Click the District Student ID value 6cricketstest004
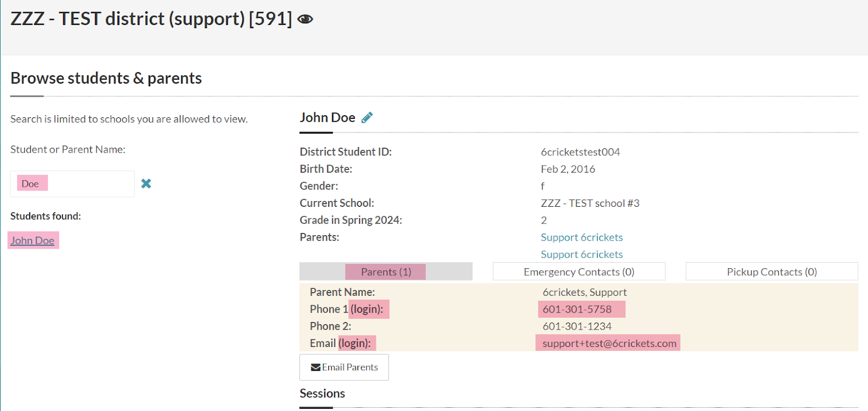Viewport: 868px width, 411px height. tap(580, 152)
